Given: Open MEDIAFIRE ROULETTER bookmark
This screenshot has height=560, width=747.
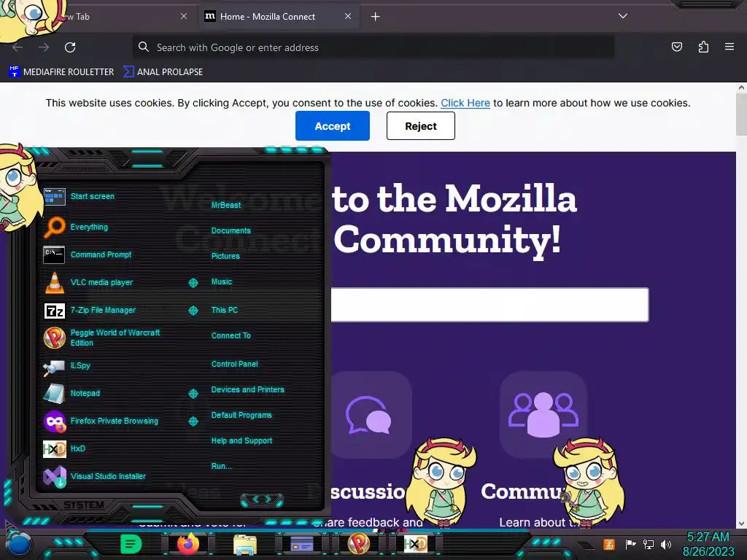Looking at the screenshot, I should click(61, 72).
